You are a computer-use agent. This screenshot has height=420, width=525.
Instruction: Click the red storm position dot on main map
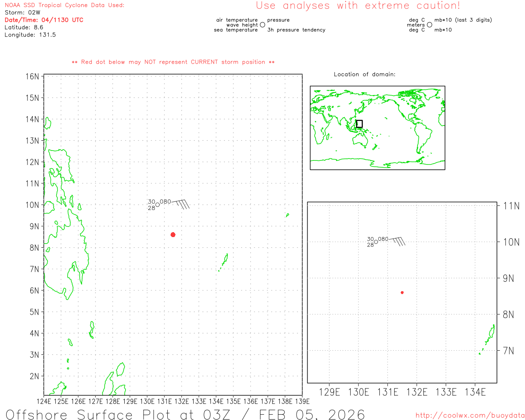coord(173,235)
